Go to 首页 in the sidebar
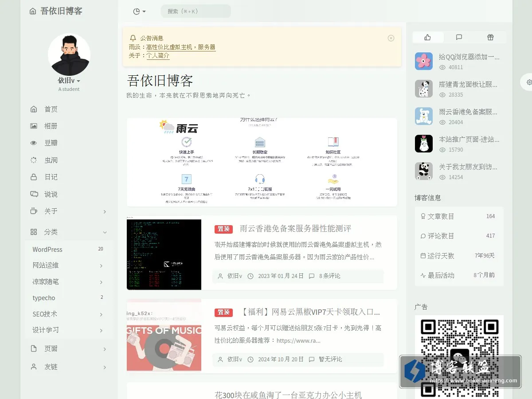This screenshot has height=399, width=532. (x=51, y=109)
